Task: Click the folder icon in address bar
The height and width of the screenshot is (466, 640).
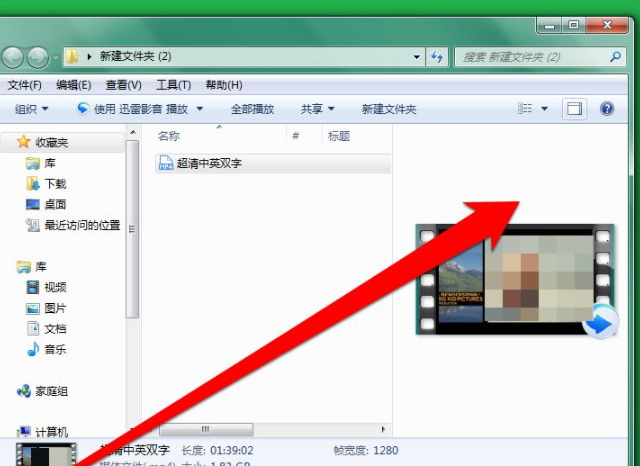Action: tap(72, 56)
